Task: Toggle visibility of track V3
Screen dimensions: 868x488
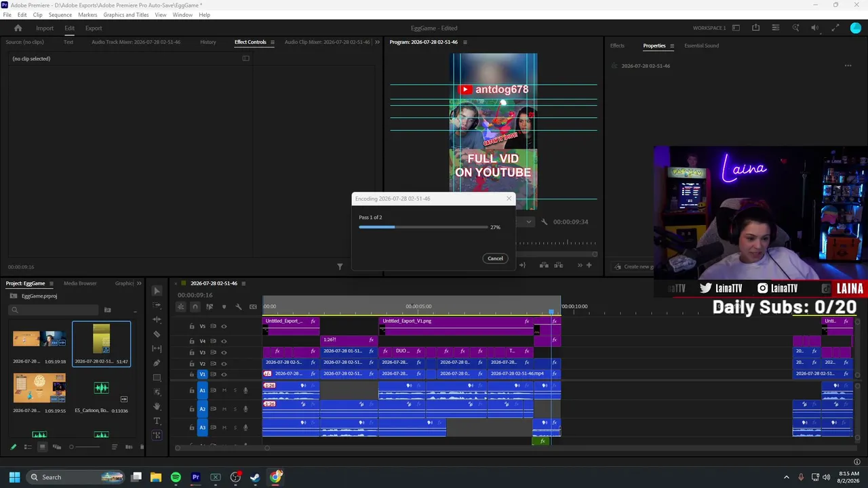Action: tap(224, 352)
